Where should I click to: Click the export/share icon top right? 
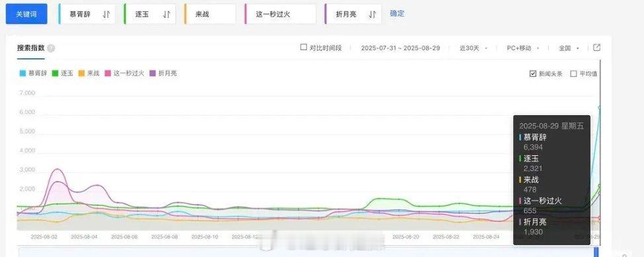coord(597,48)
